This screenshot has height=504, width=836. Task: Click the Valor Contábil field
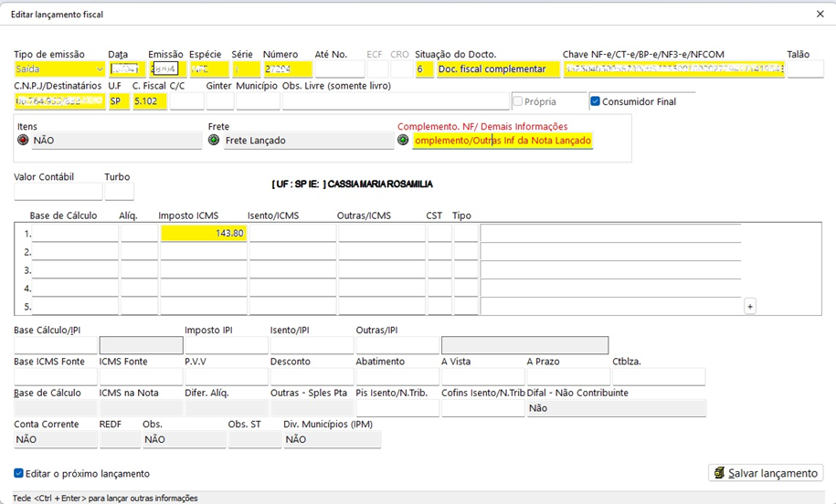58,191
